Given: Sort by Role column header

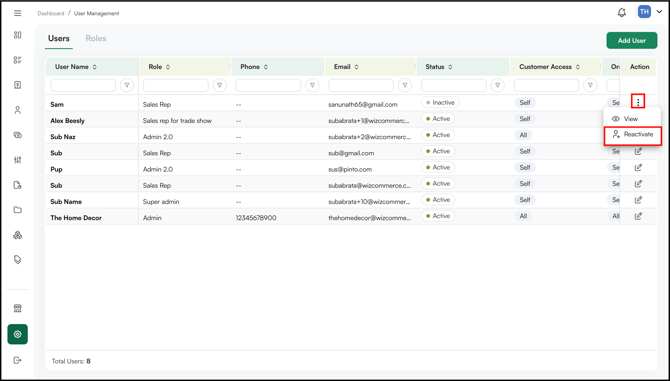Looking at the screenshot, I should (168, 67).
